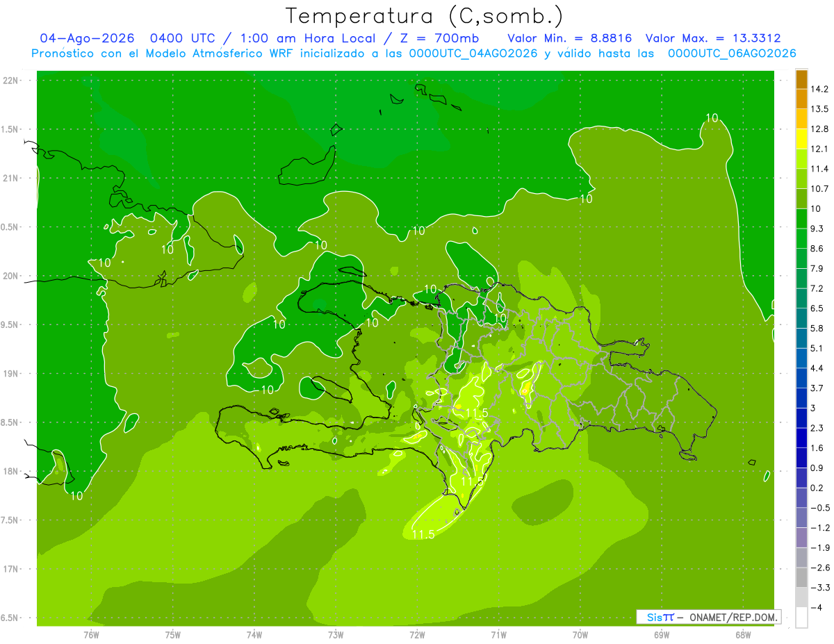Click the Valor Min. = 8.8816 text
Screen dimensions: 834x644
pyautogui.click(x=570, y=38)
